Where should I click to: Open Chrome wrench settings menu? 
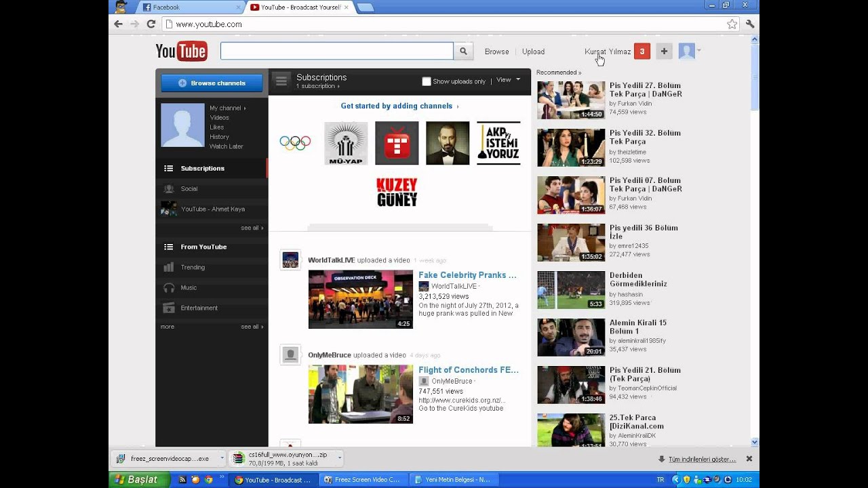point(749,24)
